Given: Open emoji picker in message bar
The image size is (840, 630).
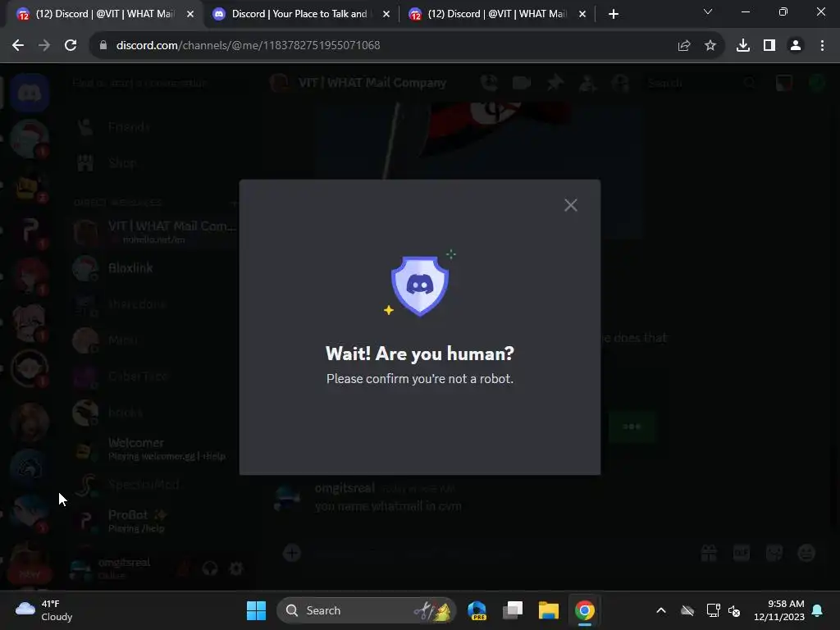Looking at the screenshot, I should tap(807, 553).
